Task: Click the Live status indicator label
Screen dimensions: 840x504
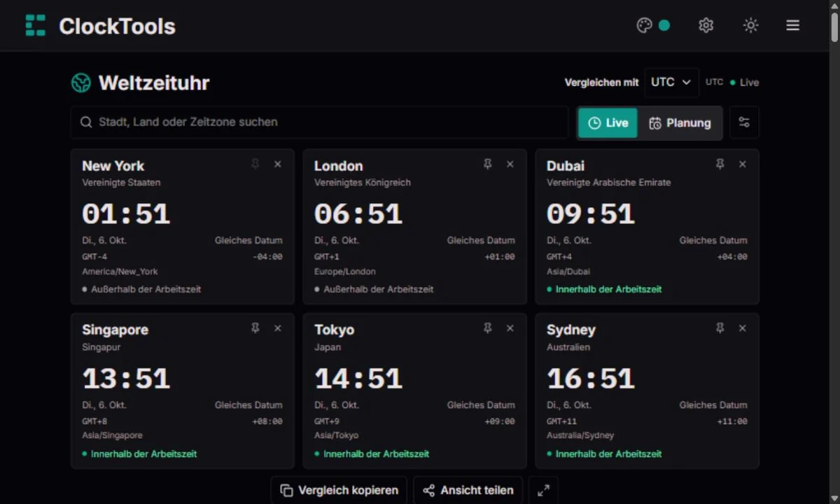Action: click(x=749, y=82)
